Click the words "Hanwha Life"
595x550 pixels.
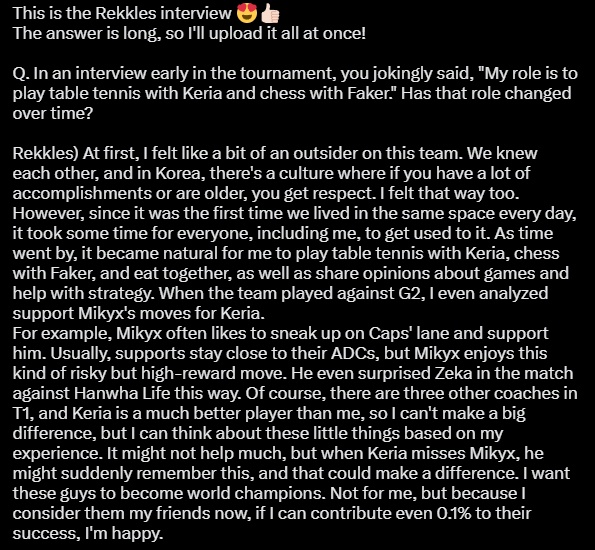(x=122, y=394)
